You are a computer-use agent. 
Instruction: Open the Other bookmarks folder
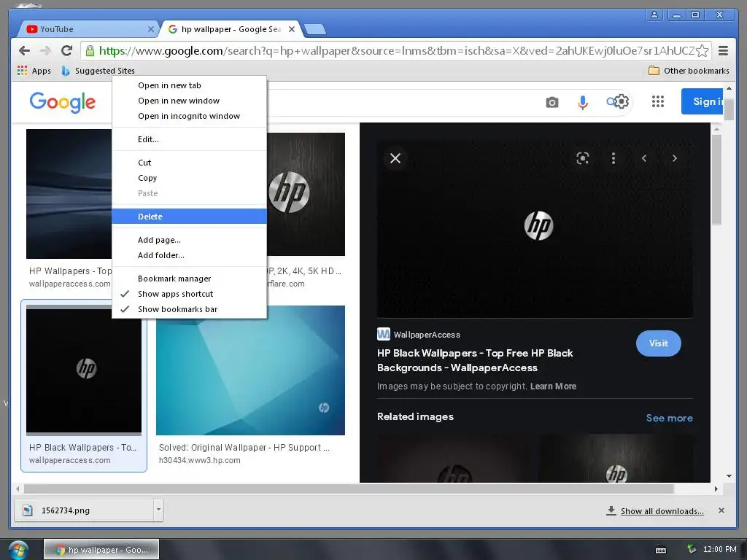point(689,71)
